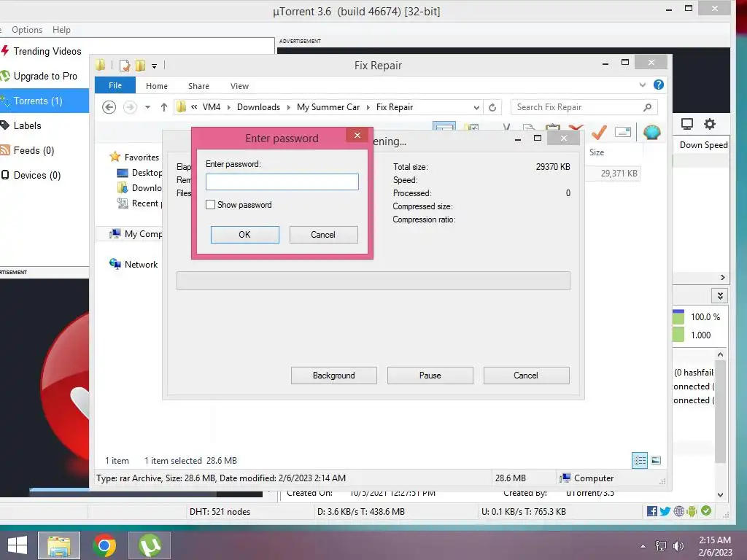Open File Explorer from taskbar

coord(59,545)
